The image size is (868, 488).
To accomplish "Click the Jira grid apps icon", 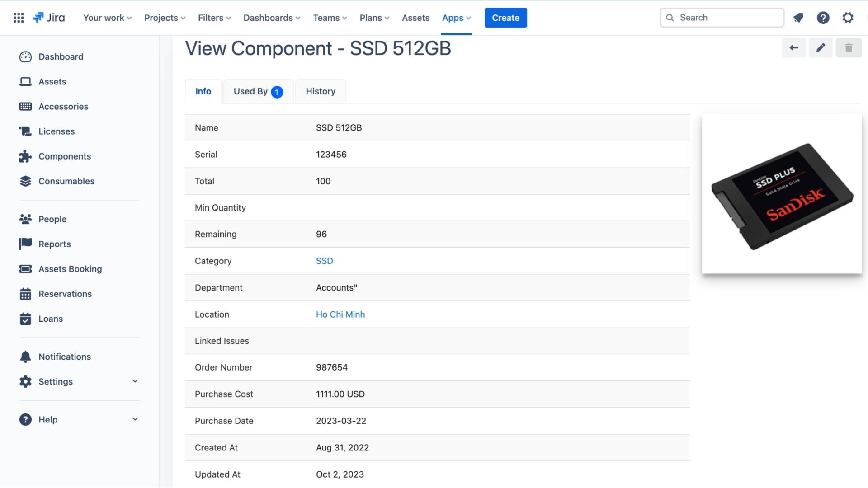I will point(18,17).
